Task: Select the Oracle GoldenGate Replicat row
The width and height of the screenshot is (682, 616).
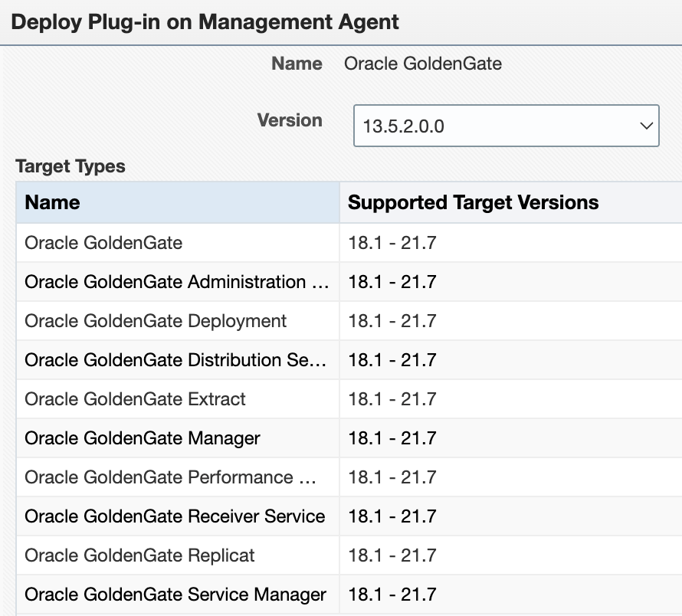Action: [x=349, y=555]
